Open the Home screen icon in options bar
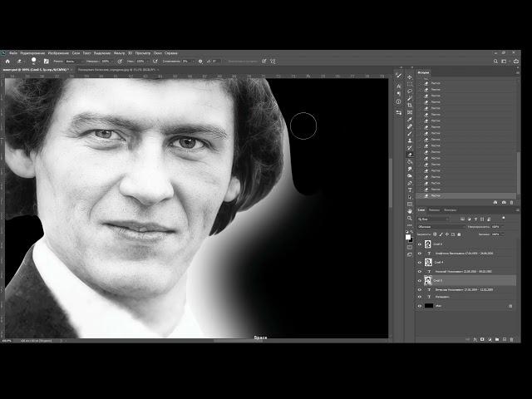This screenshot has width=532, height=399. [x=7, y=62]
